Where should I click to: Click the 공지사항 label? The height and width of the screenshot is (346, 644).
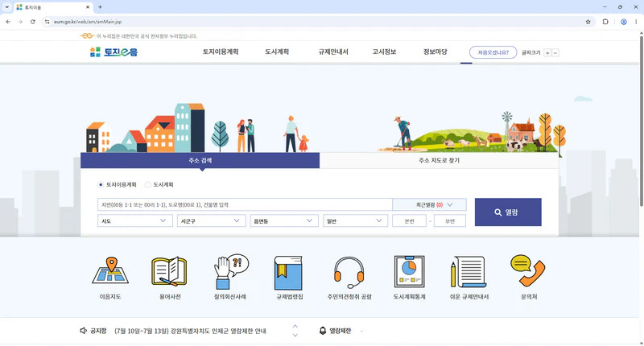(x=98, y=331)
